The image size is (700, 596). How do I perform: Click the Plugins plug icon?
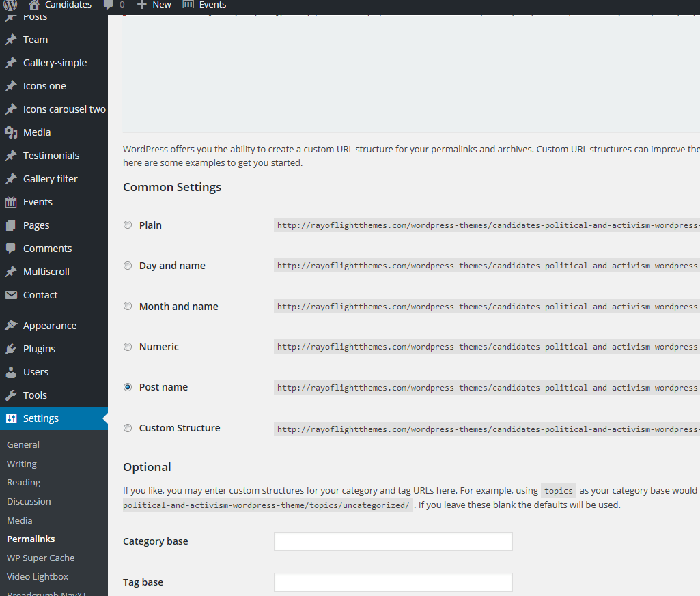point(11,349)
